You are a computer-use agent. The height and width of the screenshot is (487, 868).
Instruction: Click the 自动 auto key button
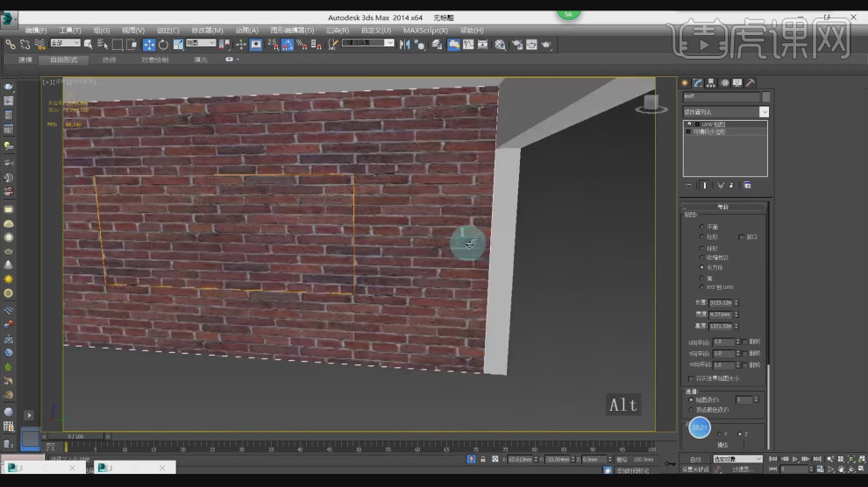[695, 459]
